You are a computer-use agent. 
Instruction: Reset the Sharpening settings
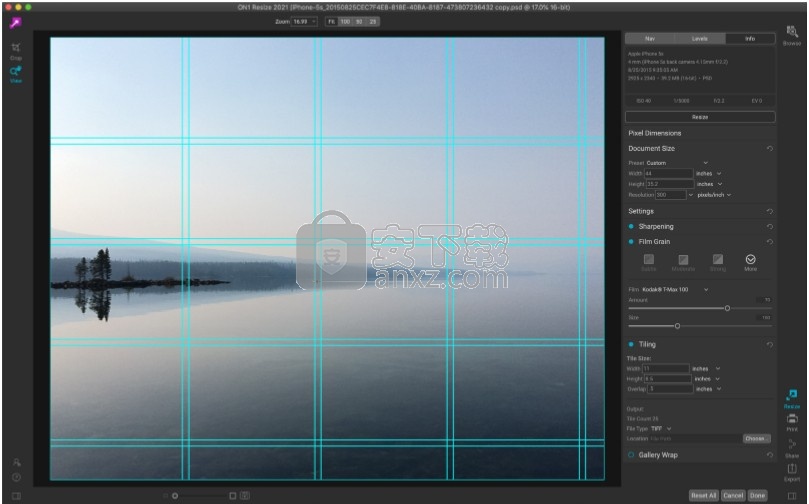[x=769, y=226]
